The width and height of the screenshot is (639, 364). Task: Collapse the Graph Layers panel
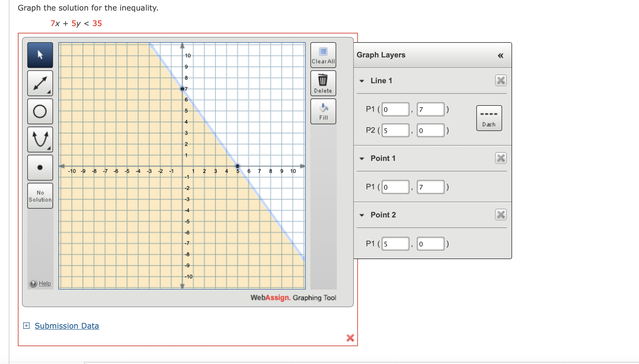500,55
